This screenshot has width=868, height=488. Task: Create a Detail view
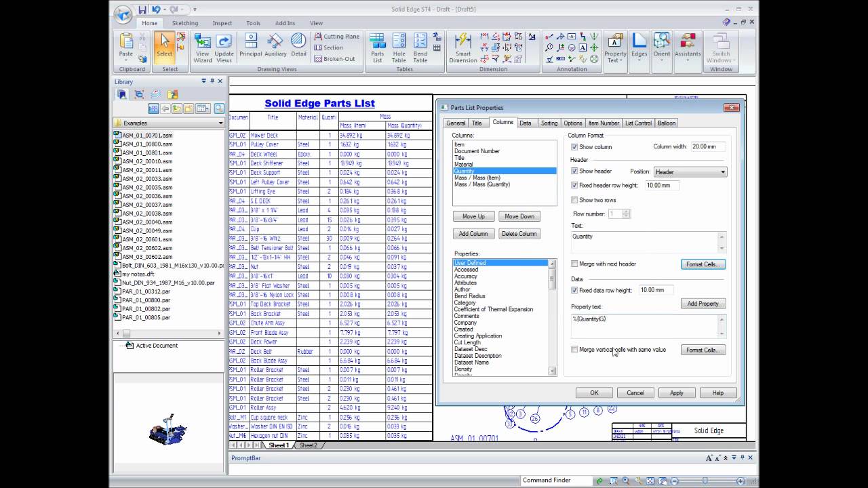(x=298, y=45)
